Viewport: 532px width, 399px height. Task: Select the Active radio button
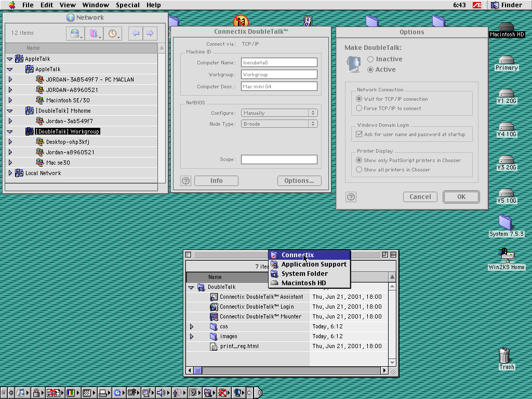coord(370,70)
